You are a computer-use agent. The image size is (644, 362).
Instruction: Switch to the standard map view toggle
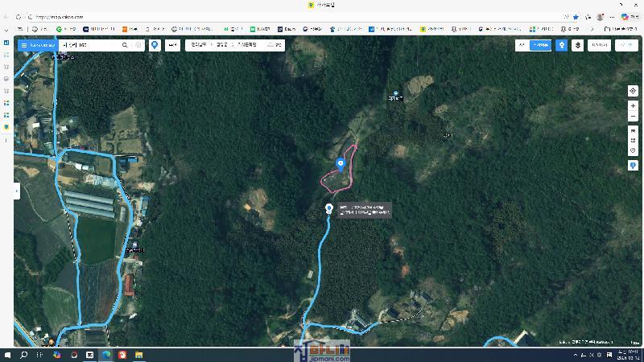click(x=522, y=46)
